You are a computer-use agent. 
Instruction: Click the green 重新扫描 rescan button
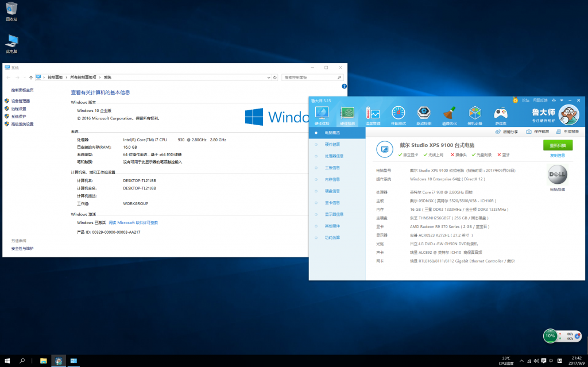point(558,145)
